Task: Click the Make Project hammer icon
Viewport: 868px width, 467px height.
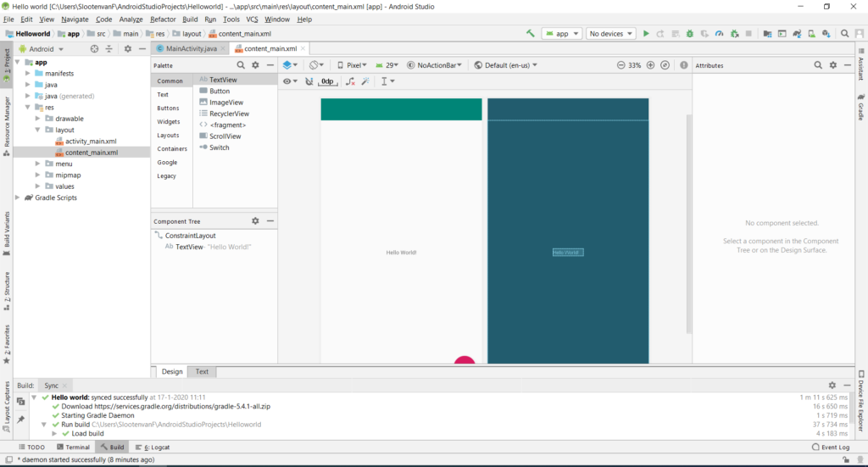Action: point(531,34)
